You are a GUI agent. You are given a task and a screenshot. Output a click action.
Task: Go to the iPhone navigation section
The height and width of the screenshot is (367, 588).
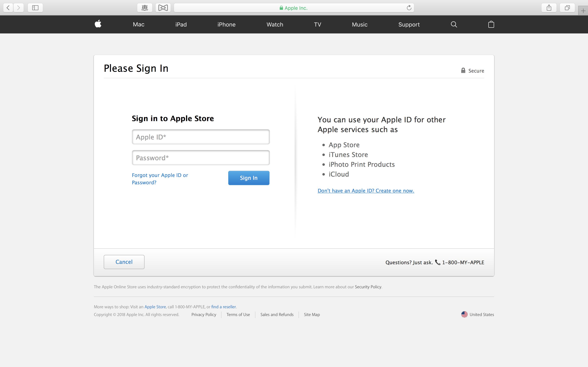click(x=226, y=24)
